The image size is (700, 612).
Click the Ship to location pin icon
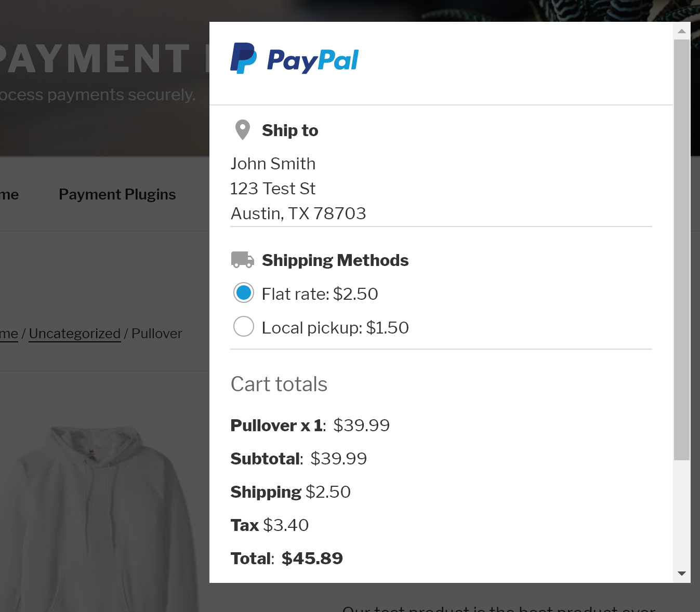tap(243, 130)
